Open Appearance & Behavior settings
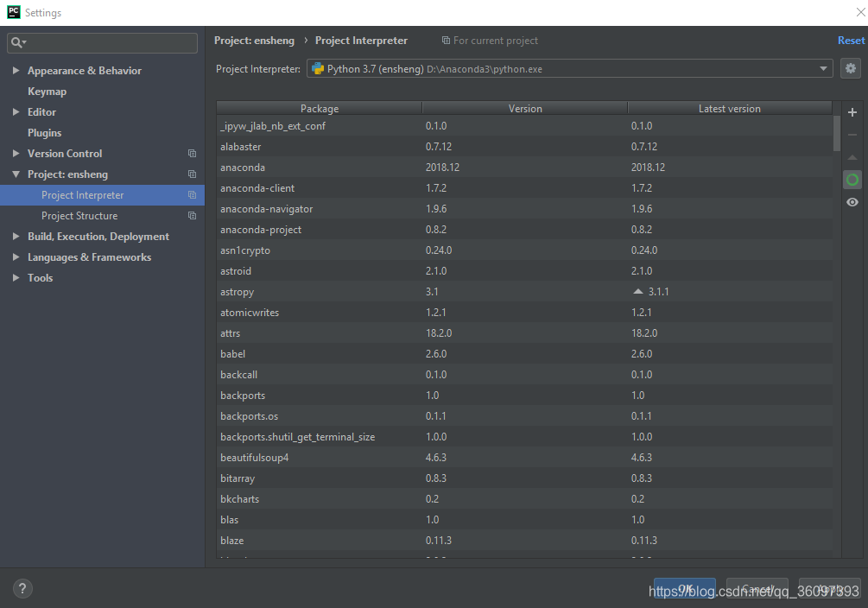868x608 pixels. point(84,70)
